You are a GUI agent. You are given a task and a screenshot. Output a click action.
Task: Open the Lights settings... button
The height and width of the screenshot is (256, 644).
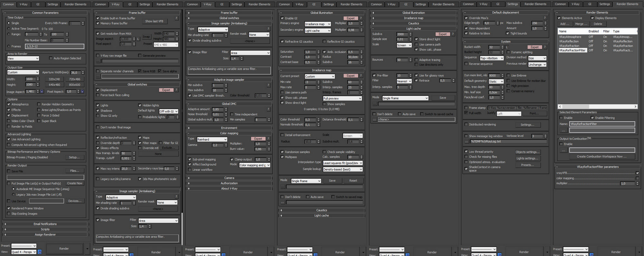(527, 158)
